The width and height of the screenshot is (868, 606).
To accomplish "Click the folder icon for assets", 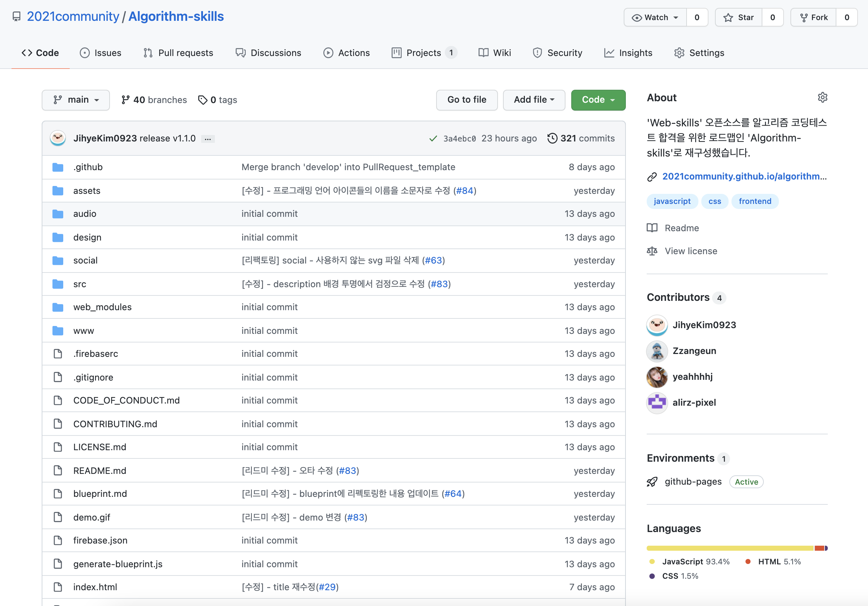I will pyautogui.click(x=58, y=191).
